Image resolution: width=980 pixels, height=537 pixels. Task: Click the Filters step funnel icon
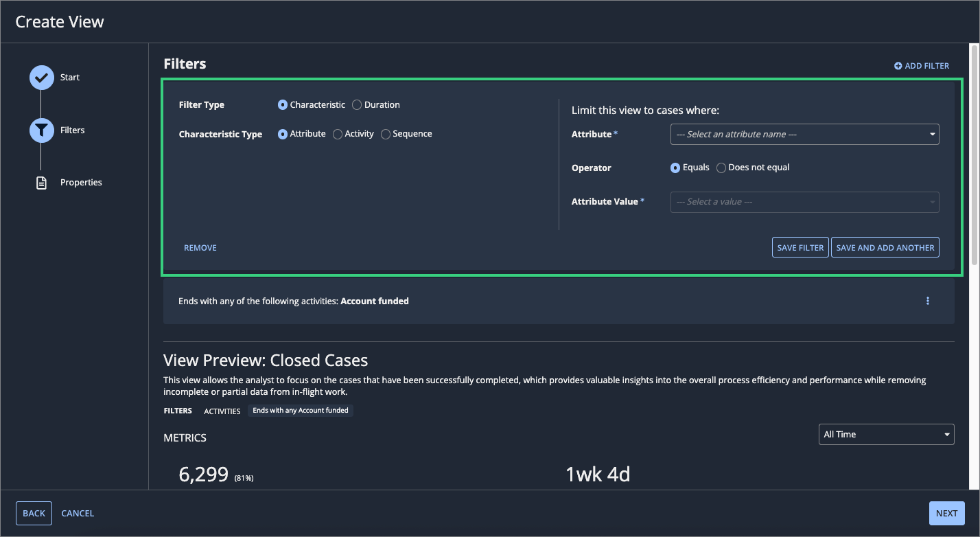42,130
